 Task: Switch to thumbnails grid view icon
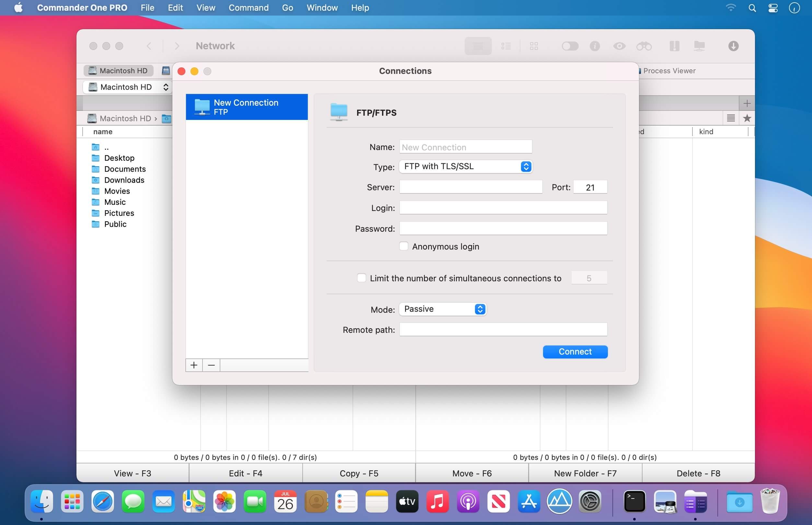point(534,46)
